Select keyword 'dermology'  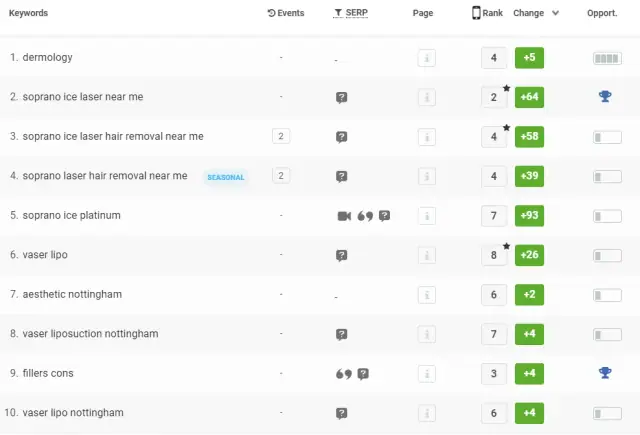point(47,58)
